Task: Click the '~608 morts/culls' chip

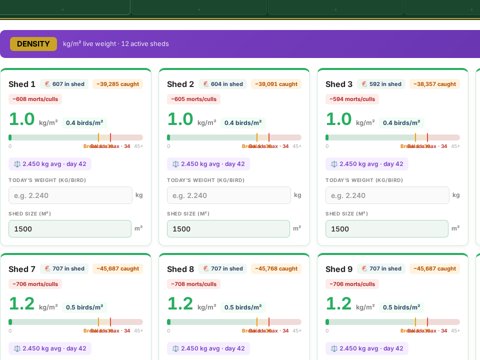Action: (35, 99)
